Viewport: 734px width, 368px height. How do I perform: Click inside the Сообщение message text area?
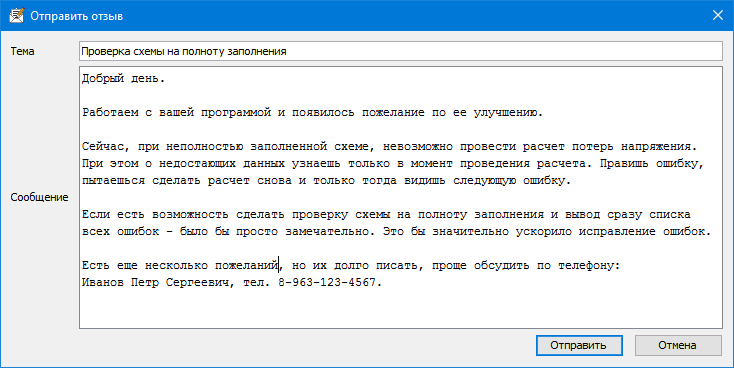pos(401,197)
